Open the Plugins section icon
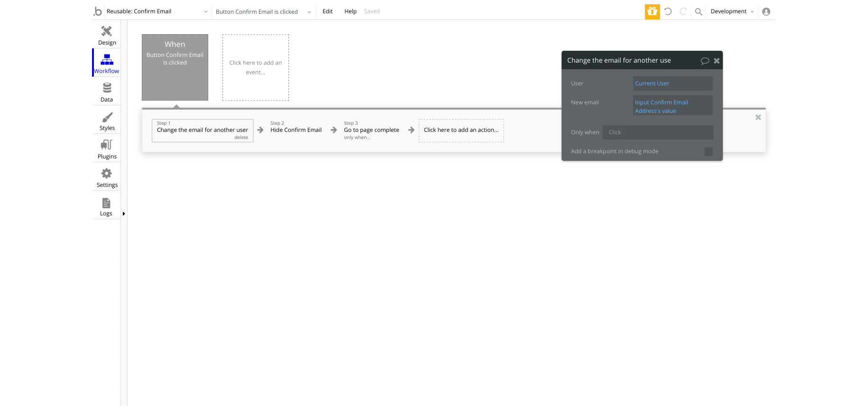The height and width of the screenshot is (408, 868). tap(107, 145)
